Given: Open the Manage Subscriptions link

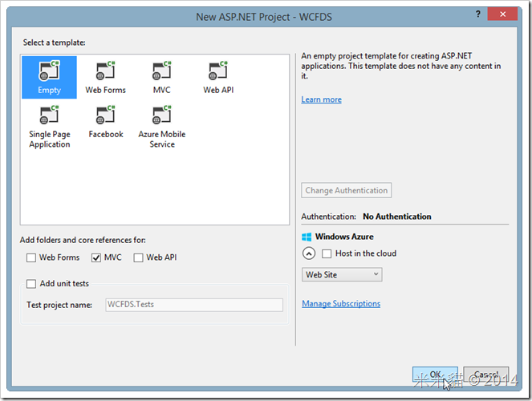Looking at the screenshot, I should [341, 304].
